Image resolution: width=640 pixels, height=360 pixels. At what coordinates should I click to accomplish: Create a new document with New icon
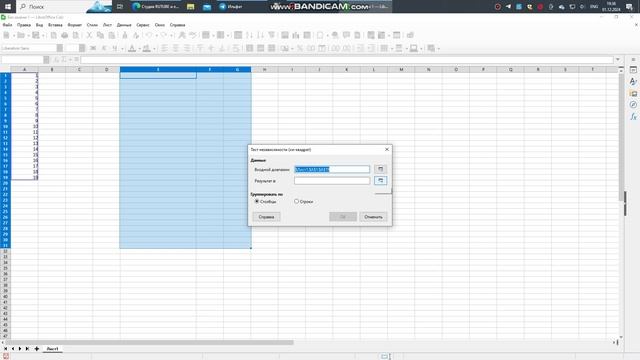(7, 36)
